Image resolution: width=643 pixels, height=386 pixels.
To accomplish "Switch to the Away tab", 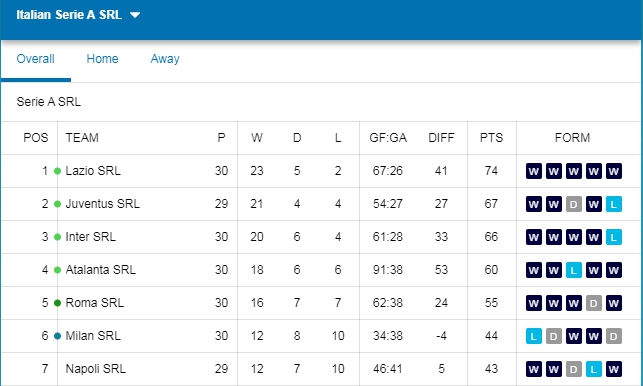I will [x=165, y=59].
